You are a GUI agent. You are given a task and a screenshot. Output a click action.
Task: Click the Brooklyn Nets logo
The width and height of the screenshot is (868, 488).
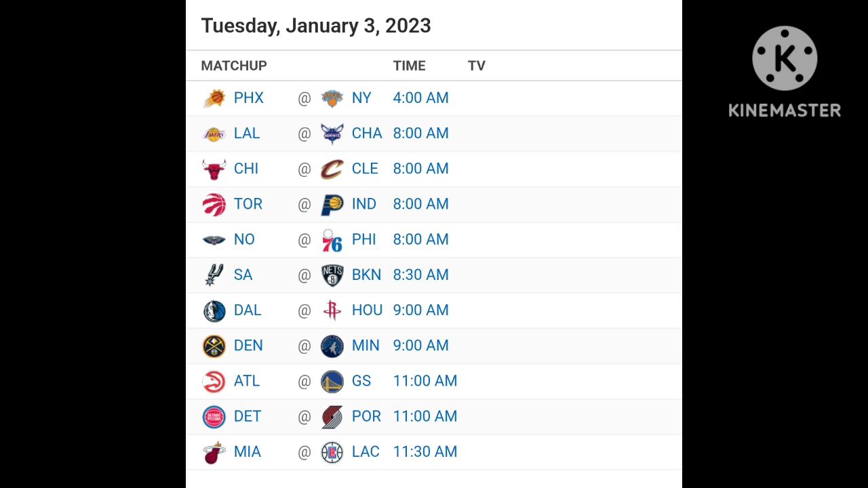(332, 275)
